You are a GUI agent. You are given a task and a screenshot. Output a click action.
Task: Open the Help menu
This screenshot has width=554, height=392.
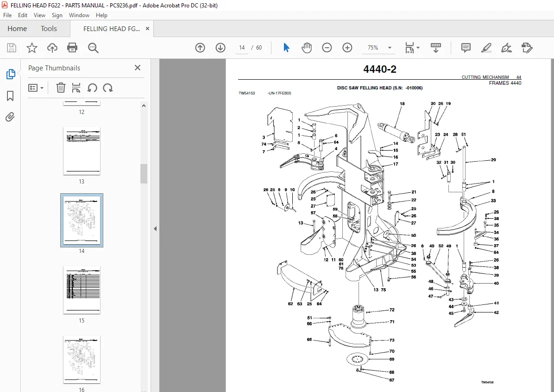(x=101, y=15)
